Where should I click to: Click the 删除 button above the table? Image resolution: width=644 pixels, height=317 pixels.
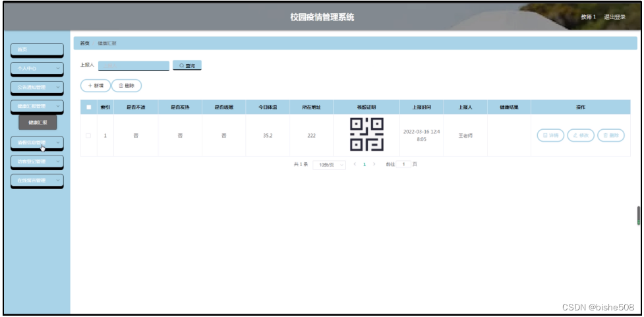127,86
